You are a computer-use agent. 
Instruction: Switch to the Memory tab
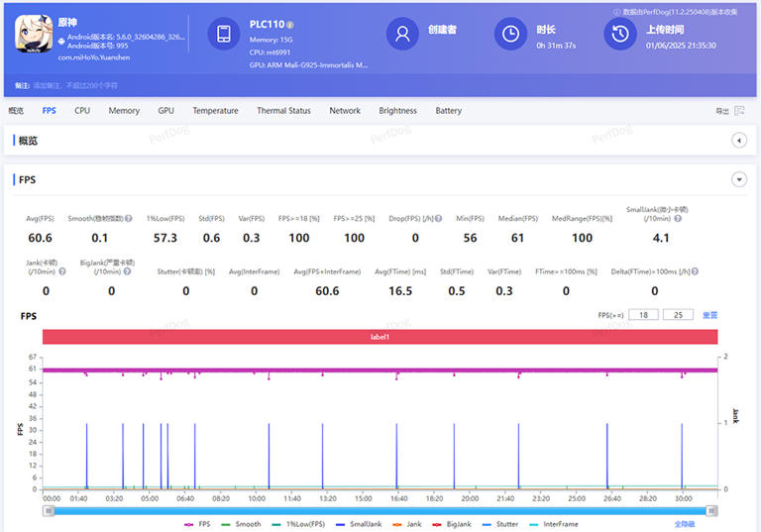coord(124,111)
